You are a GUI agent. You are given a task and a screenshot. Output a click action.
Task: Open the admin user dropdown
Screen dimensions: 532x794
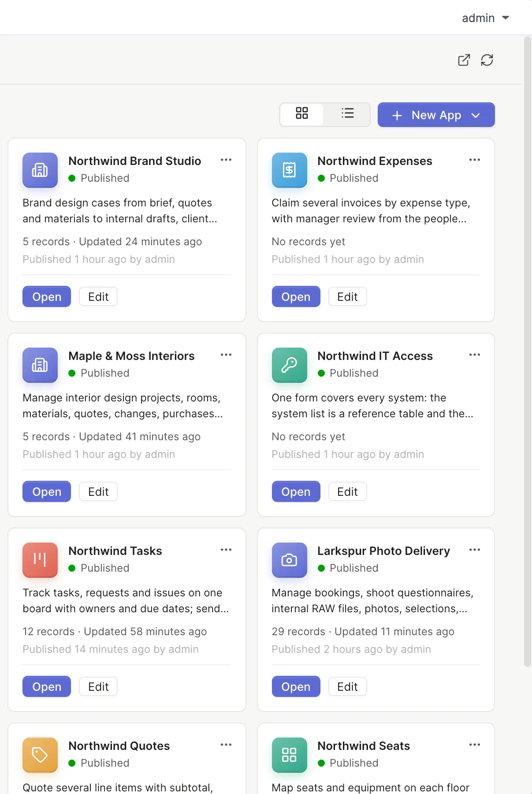pos(485,18)
